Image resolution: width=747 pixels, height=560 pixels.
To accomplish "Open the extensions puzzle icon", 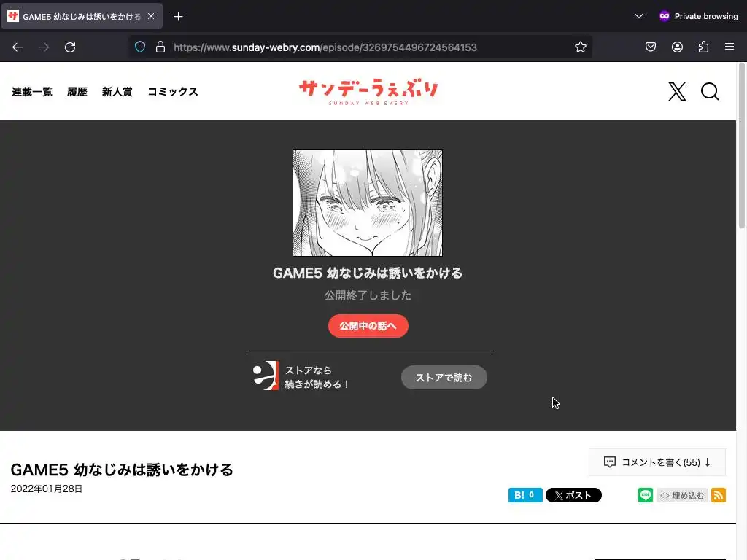I will coord(703,47).
